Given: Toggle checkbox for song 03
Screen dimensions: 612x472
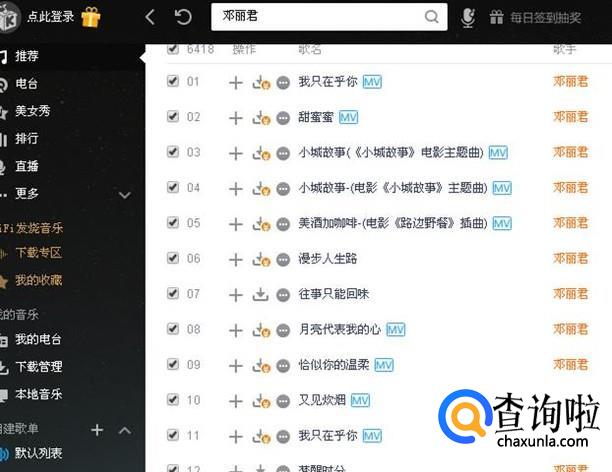Looking at the screenshot, I should (173, 151).
